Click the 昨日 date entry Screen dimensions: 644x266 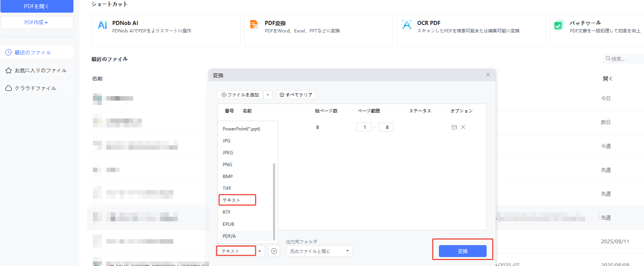pyautogui.click(x=606, y=122)
